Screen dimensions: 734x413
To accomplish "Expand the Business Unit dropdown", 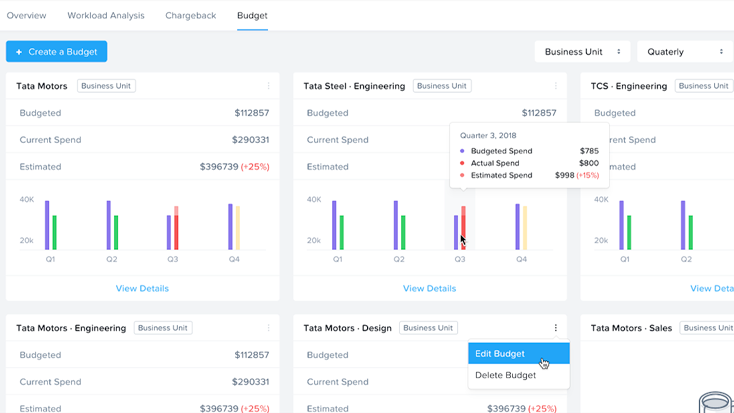I will [x=583, y=52].
